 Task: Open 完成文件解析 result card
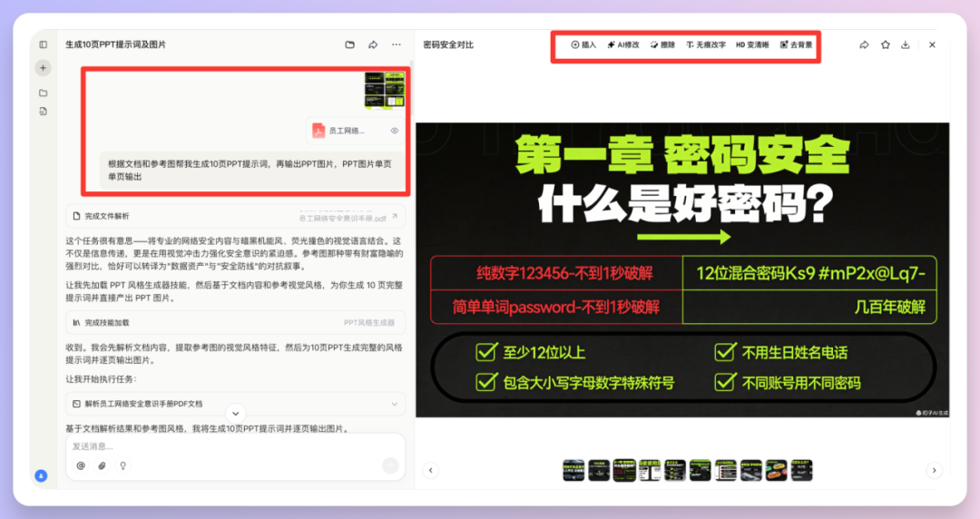(x=234, y=216)
